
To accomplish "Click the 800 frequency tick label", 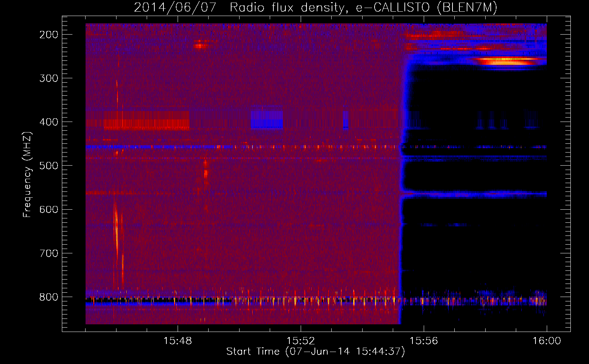I will (x=49, y=297).
